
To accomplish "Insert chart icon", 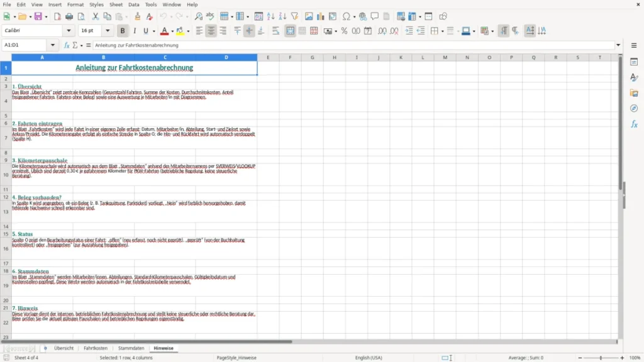I will pyautogui.click(x=321, y=16).
